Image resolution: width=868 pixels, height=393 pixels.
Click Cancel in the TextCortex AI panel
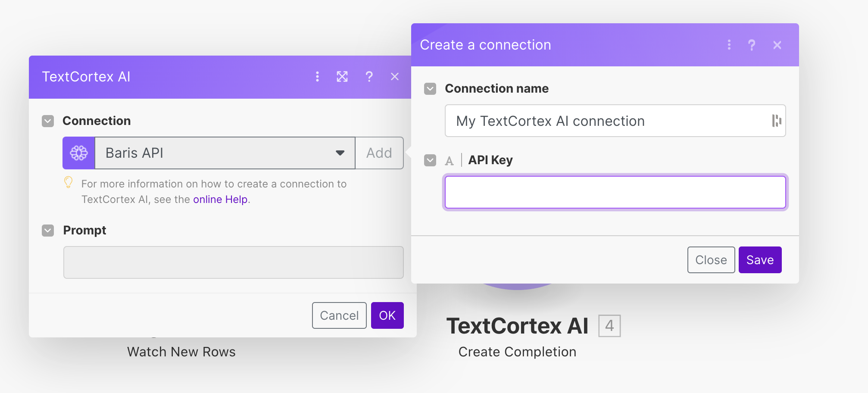[x=339, y=315]
